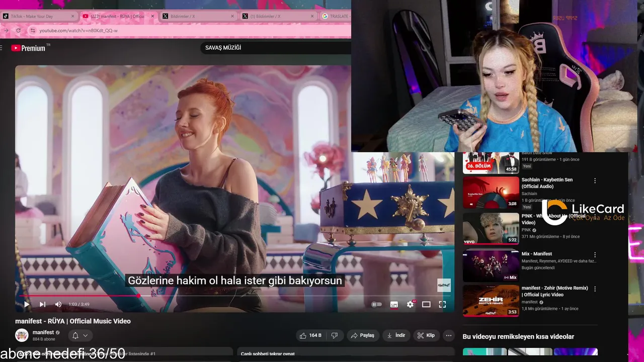Screen dimensions: 644x362
Task: Switch to first Bildirimler / X tab
Action: coord(198,16)
